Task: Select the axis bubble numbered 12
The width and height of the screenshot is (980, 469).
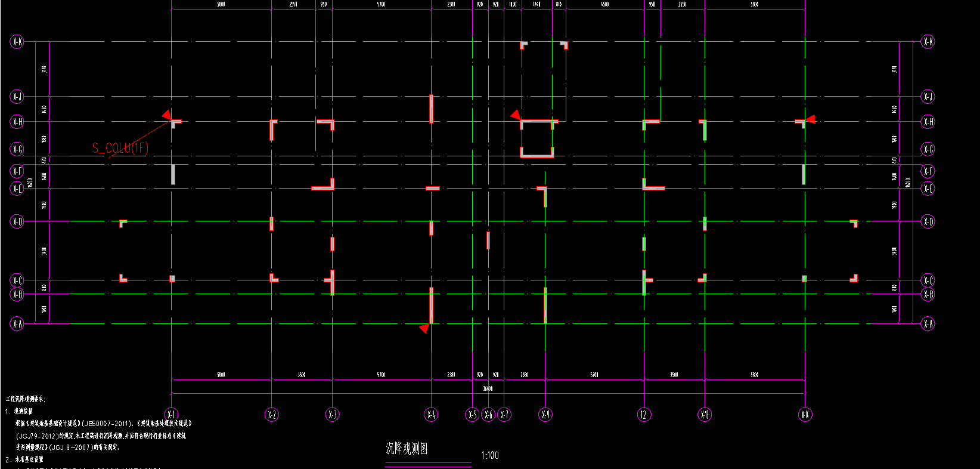Action: coord(644,415)
